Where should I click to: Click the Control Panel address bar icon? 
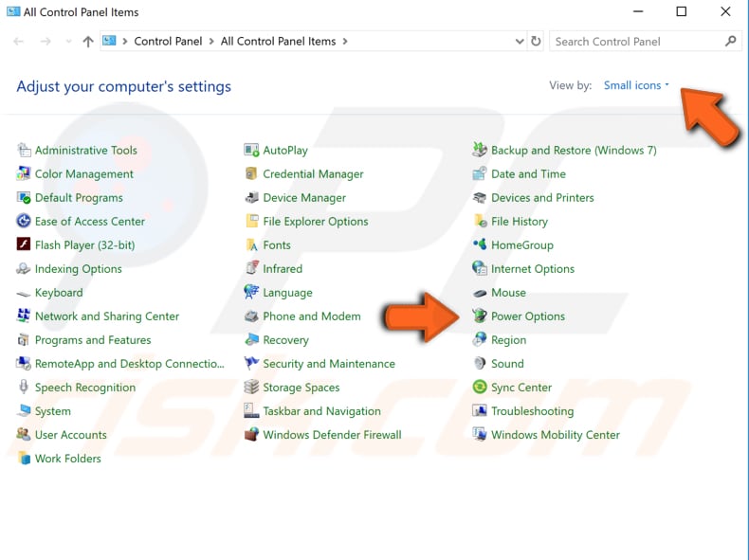pyautogui.click(x=109, y=41)
